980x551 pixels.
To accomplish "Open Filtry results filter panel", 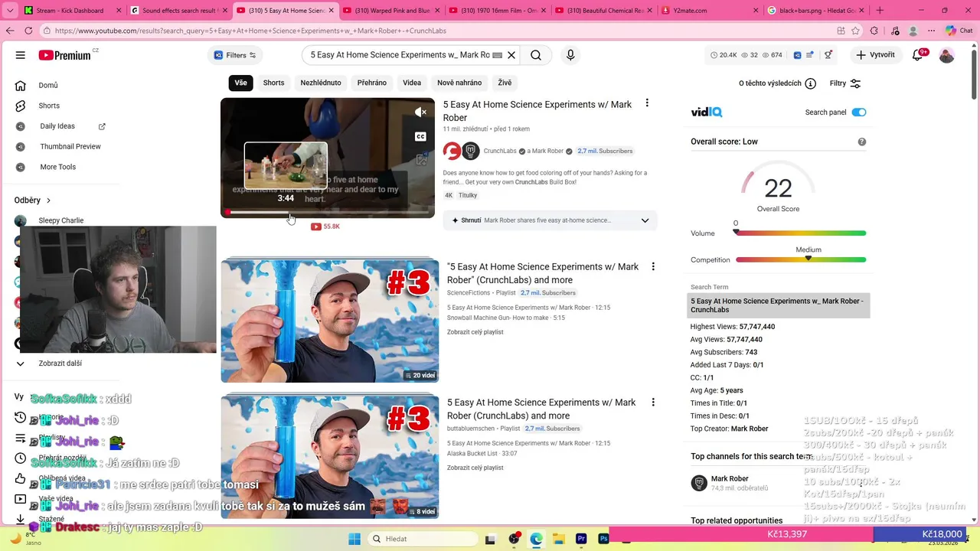I will [845, 83].
